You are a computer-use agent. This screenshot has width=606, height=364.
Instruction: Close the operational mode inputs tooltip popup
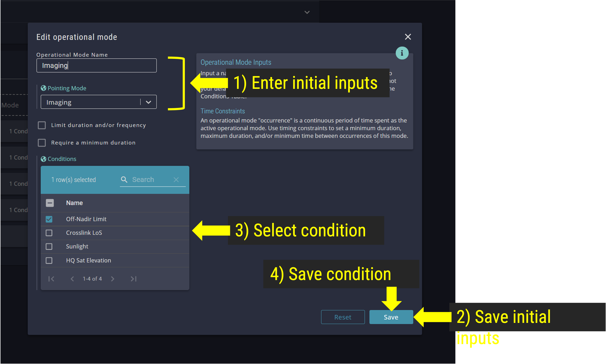402,53
